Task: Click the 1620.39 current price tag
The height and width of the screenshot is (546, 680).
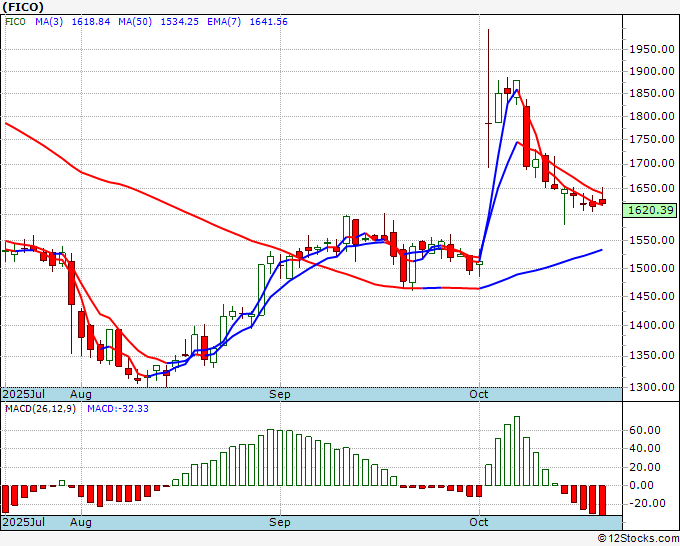Action: pos(649,210)
